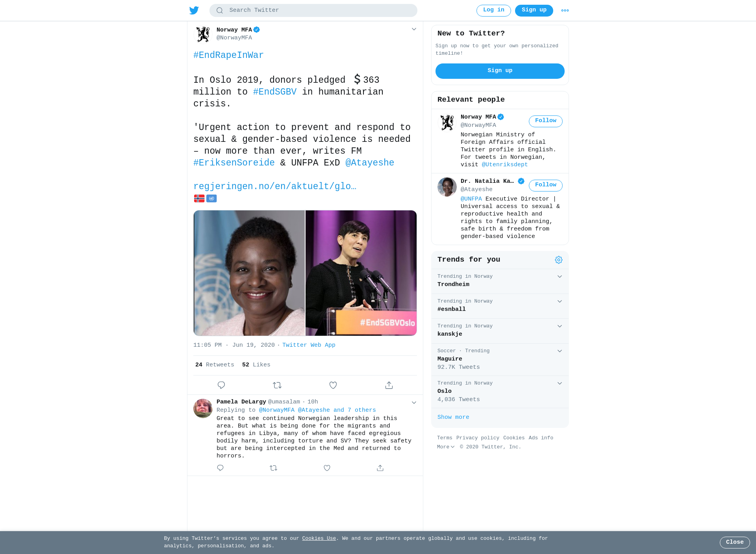This screenshot has height=554, width=756.
Task: Follow the Norway MFA account
Action: click(x=546, y=121)
